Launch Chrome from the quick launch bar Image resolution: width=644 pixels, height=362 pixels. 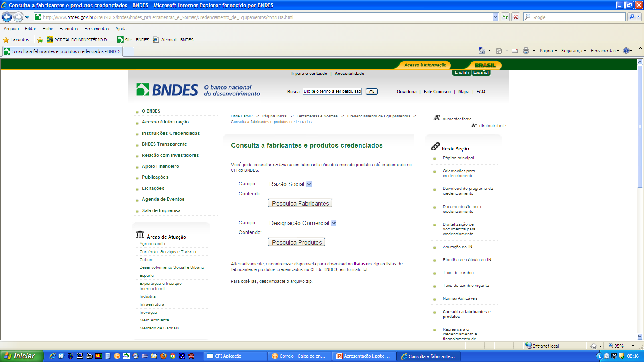(x=173, y=356)
